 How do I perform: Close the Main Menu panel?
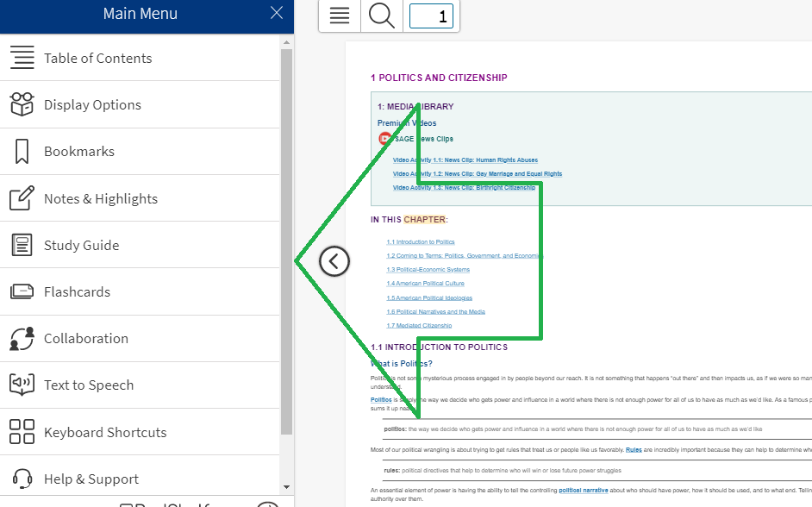(276, 13)
